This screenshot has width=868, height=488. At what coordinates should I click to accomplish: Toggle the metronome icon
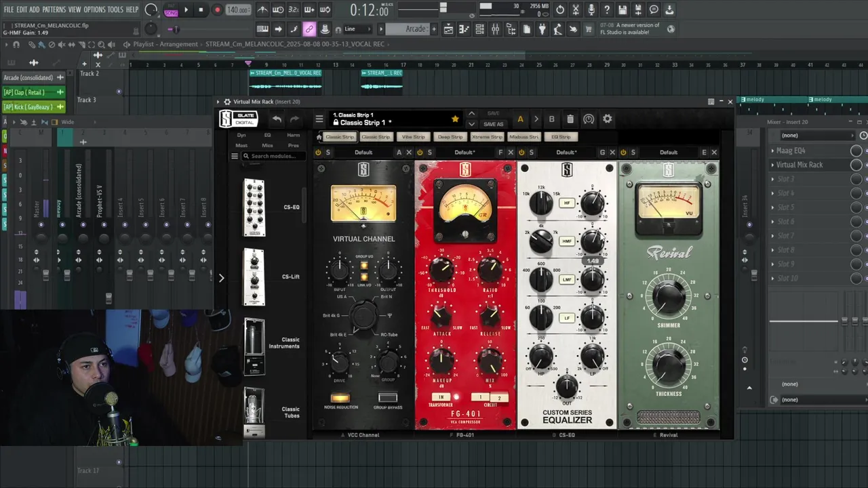pos(262,9)
